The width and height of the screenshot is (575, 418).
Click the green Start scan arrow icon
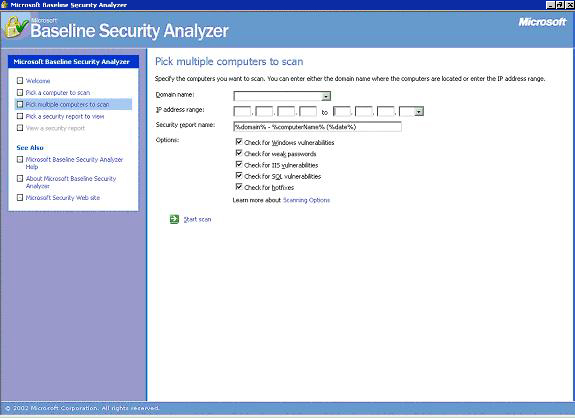pyautogui.click(x=174, y=219)
